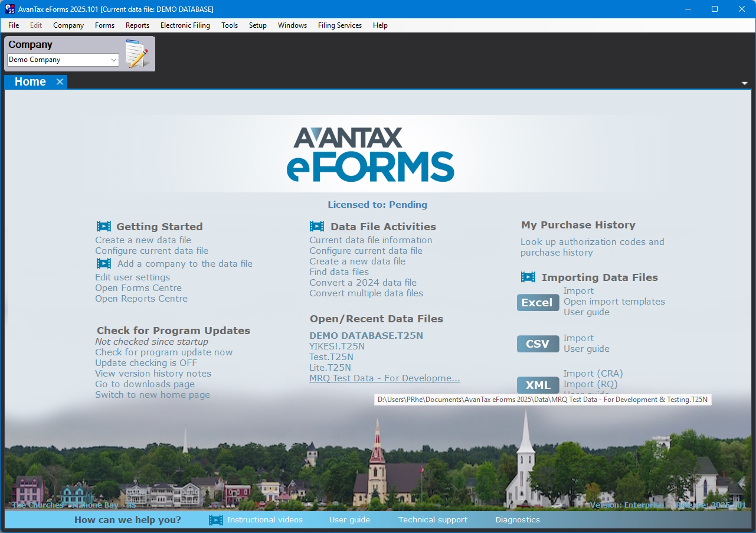756x533 pixels.
Task: Open the CSV User guide link
Action: (x=587, y=349)
